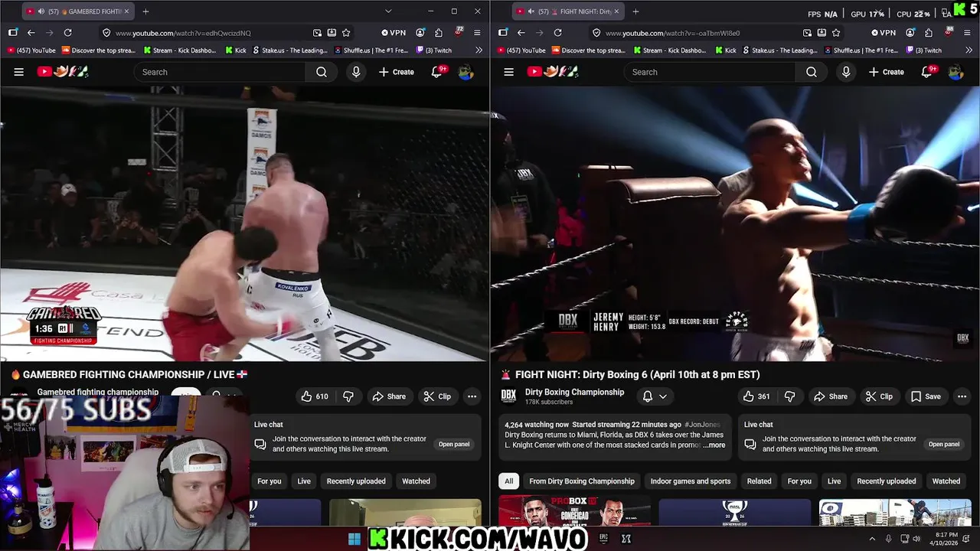Image resolution: width=980 pixels, height=551 pixels.
Task: Open notifications bell in right window header
Action: 928,71
